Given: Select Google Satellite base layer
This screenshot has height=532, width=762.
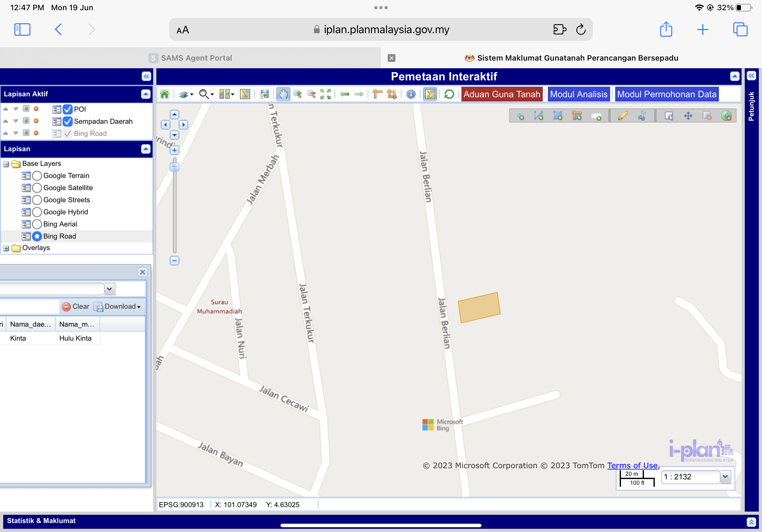Looking at the screenshot, I should pyautogui.click(x=37, y=188).
